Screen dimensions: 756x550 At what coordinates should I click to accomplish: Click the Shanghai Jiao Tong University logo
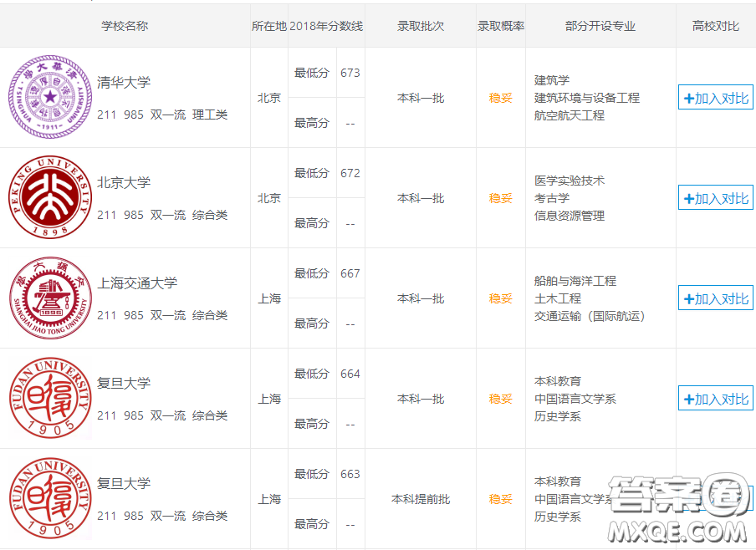pos(50,298)
